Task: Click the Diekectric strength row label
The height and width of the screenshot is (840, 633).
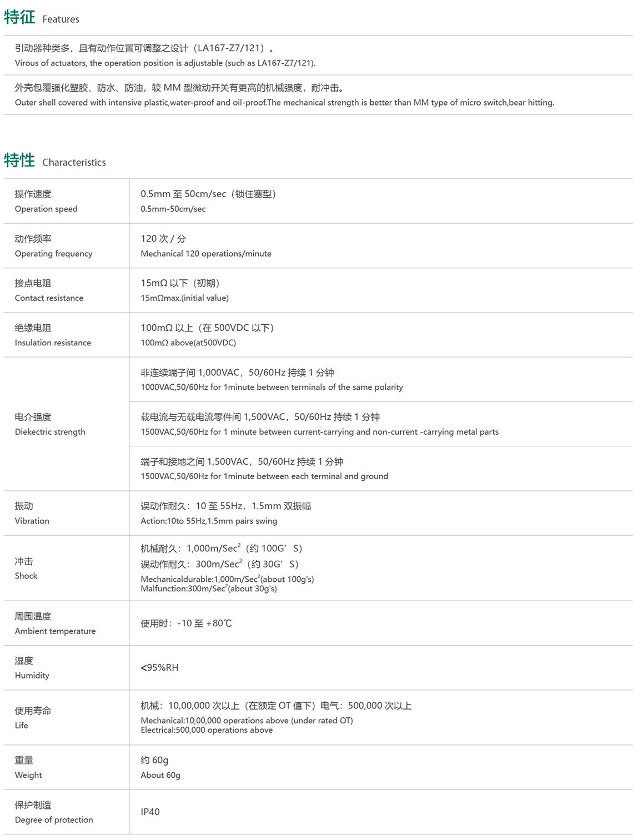Action: point(50,431)
